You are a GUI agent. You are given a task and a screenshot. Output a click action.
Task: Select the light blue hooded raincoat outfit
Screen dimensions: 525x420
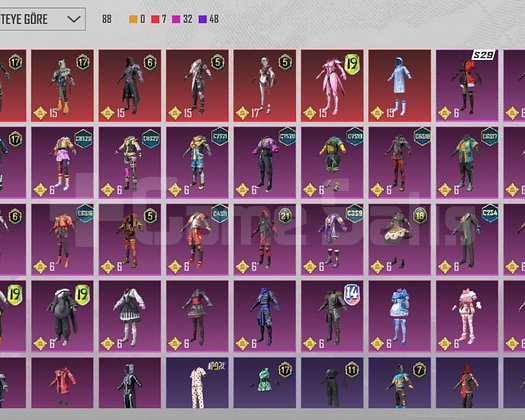pos(399,86)
